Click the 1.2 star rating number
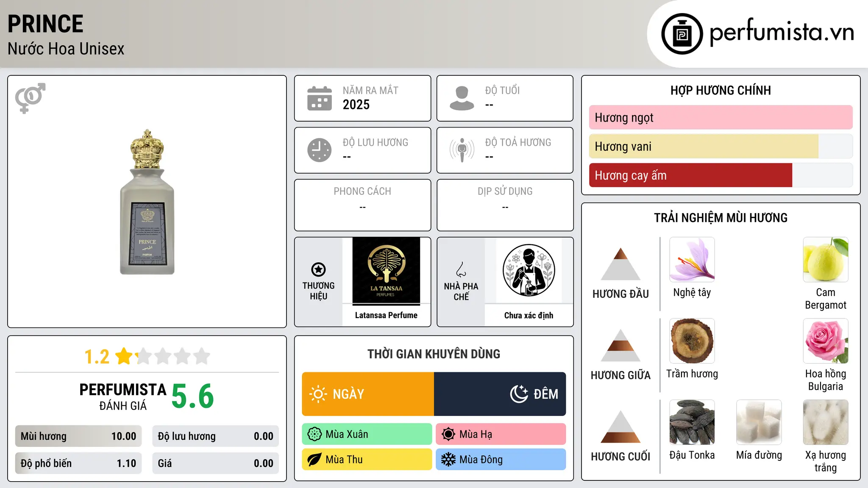 [x=97, y=357]
